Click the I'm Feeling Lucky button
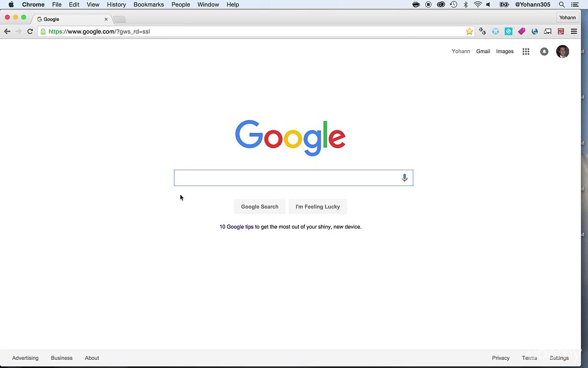The image size is (588, 368). click(x=317, y=206)
